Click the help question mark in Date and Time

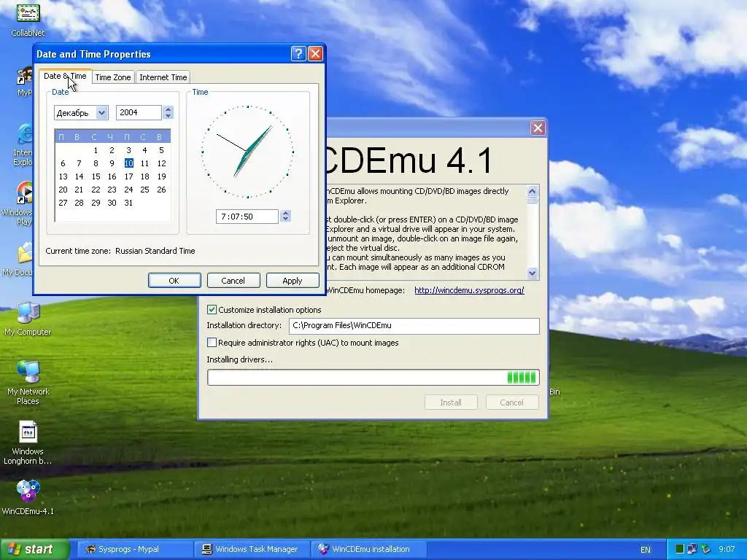click(298, 54)
